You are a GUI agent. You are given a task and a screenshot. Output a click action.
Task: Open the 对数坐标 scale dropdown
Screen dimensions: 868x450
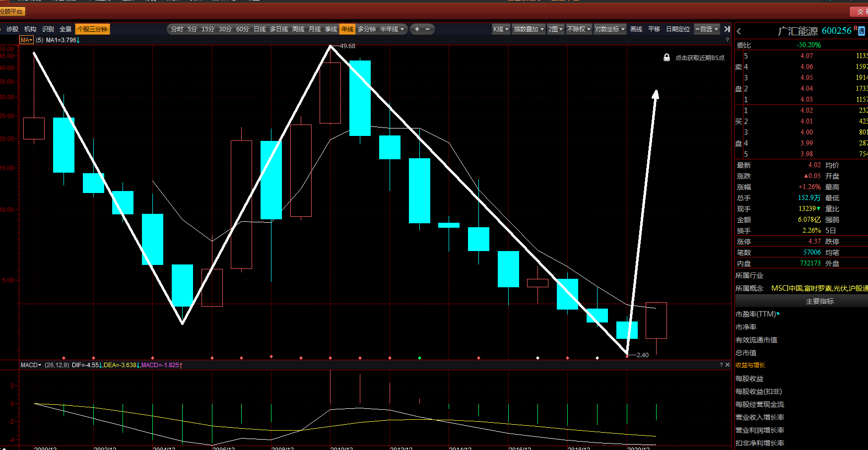(609, 29)
